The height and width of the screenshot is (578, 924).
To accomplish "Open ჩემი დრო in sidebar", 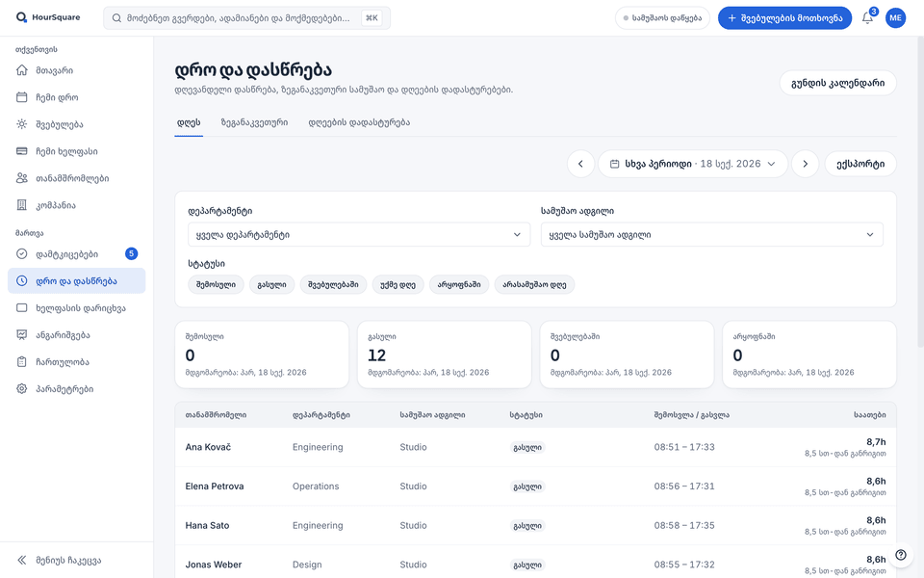I will [77, 97].
